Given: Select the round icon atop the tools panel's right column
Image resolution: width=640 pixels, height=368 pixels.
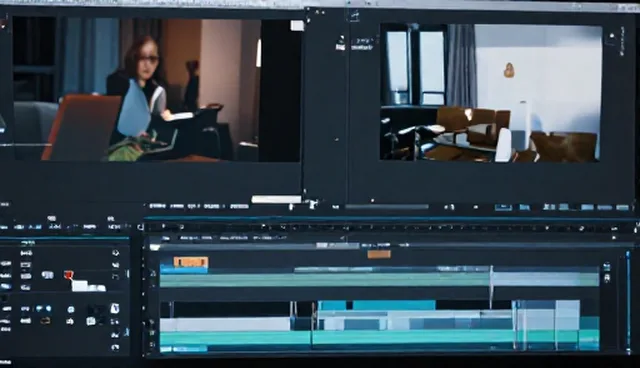Looking at the screenshot, I should [116, 253].
